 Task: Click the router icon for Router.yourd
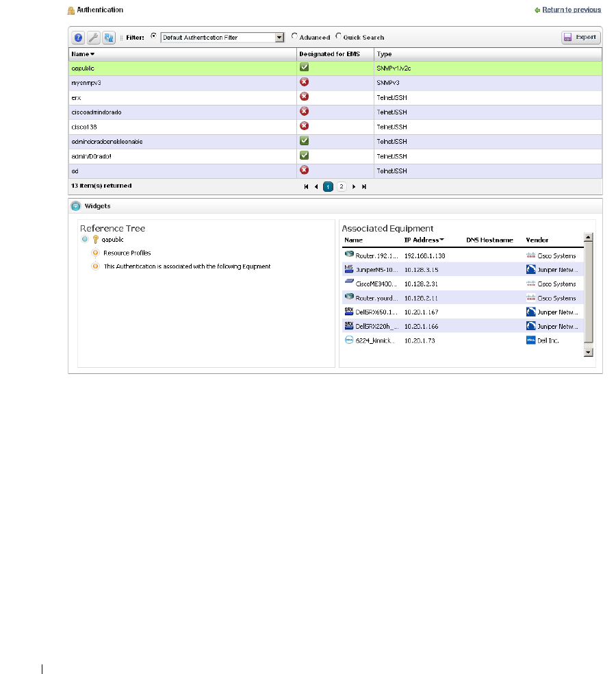(349, 297)
